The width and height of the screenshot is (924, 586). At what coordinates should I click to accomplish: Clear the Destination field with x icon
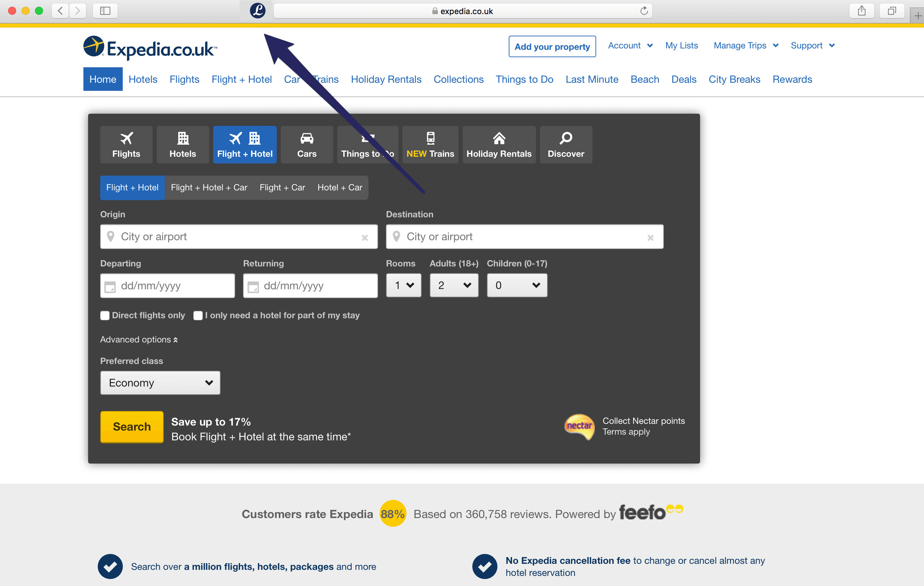pyautogui.click(x=650, y=238)
